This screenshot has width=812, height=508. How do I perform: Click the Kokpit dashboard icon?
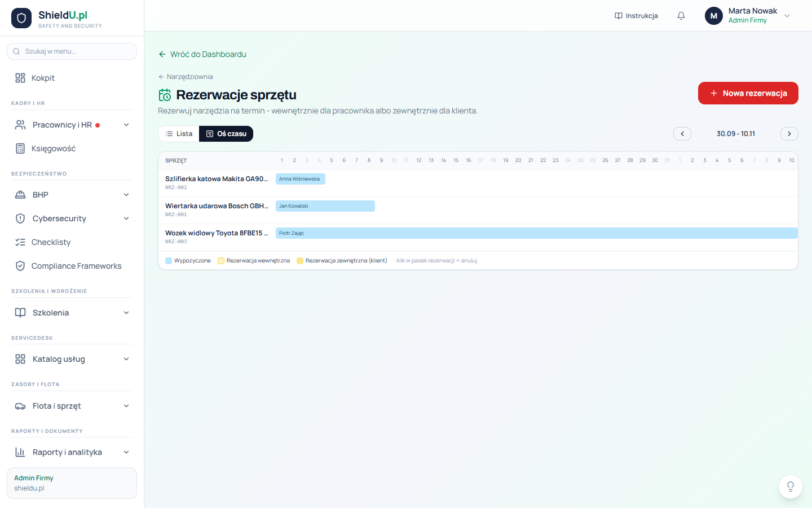(x=20, y=78)
